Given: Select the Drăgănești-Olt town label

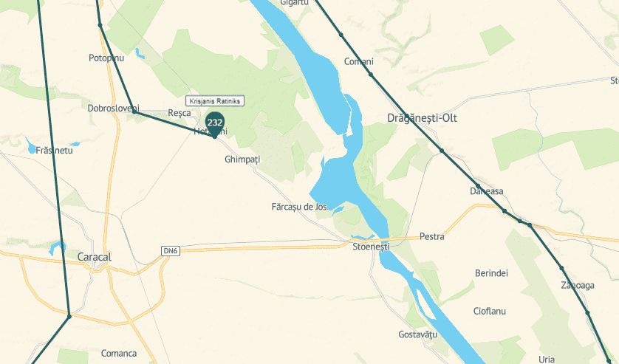Looking at the screenshot, I should (x=422, y=118).
